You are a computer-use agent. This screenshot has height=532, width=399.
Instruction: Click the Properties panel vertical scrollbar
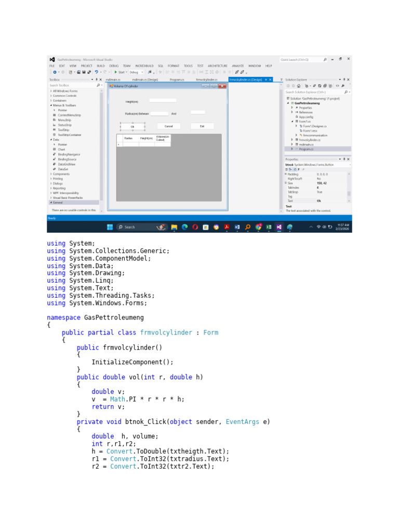click(349, 188)
